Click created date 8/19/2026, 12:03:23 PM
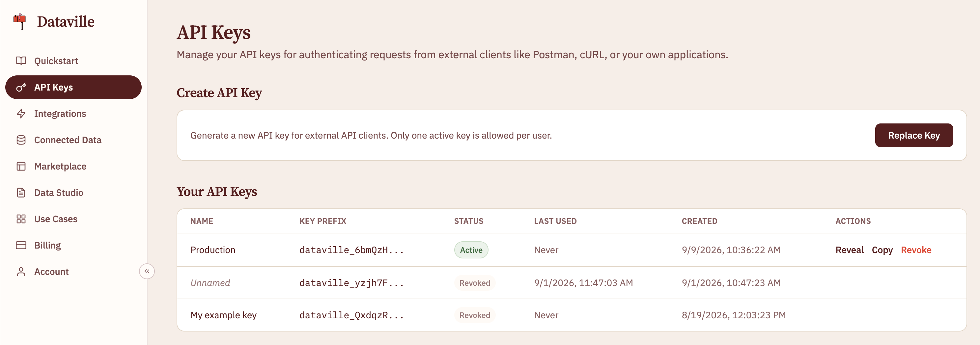This screenshot has width=980, height=345. (734, 315)
